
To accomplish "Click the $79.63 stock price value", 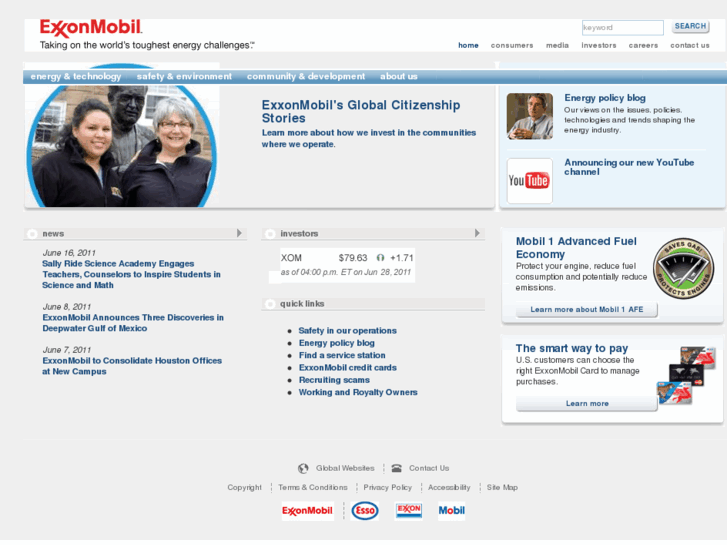I will click(353, 258).
